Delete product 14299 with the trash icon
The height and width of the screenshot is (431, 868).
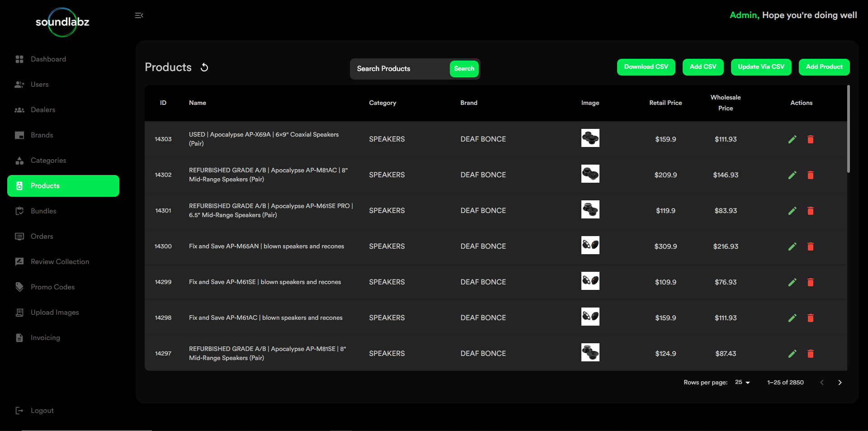811,282
